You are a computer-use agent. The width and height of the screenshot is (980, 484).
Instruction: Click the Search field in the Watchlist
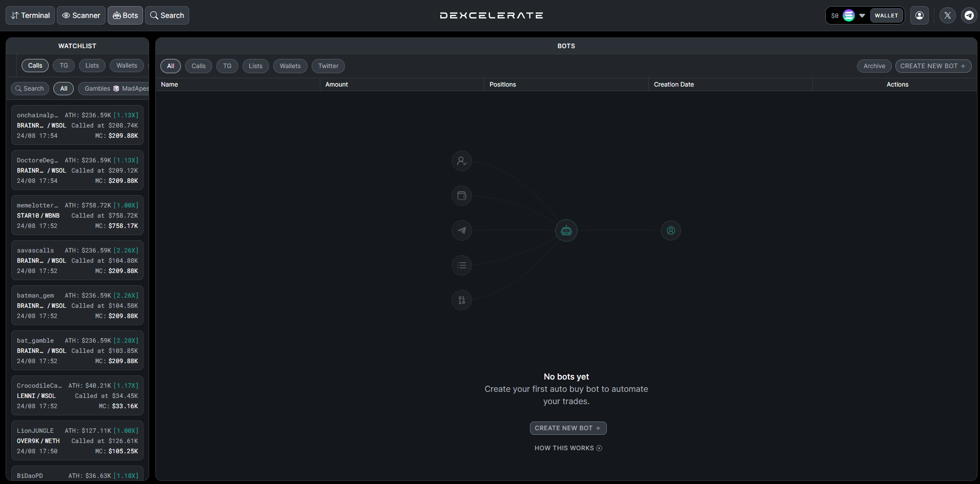point(29,88)
